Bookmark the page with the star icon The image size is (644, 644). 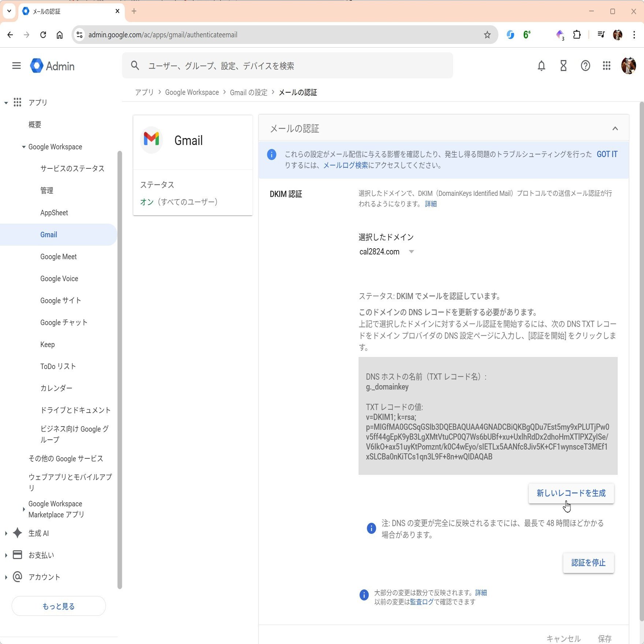(x=487, y=35)
